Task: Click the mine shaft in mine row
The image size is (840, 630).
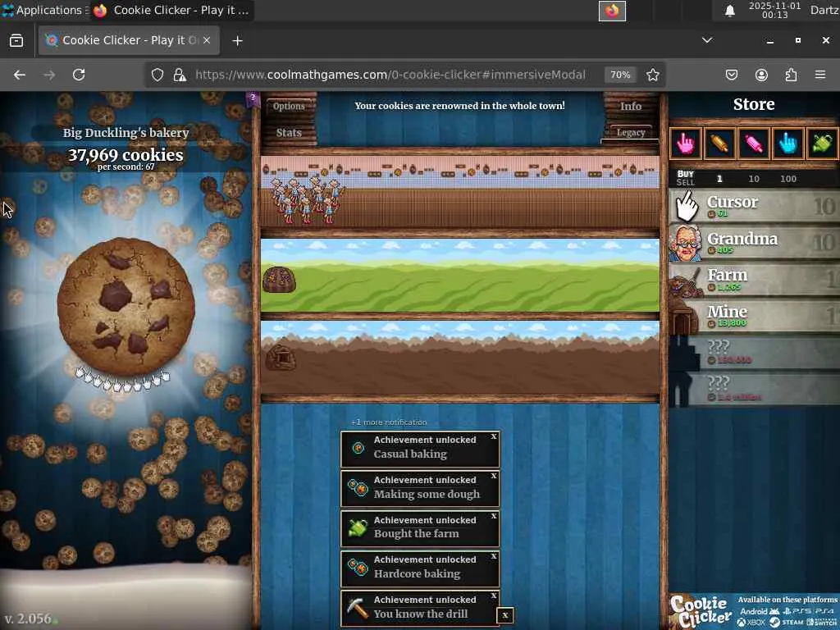Action: pos(281,358)
